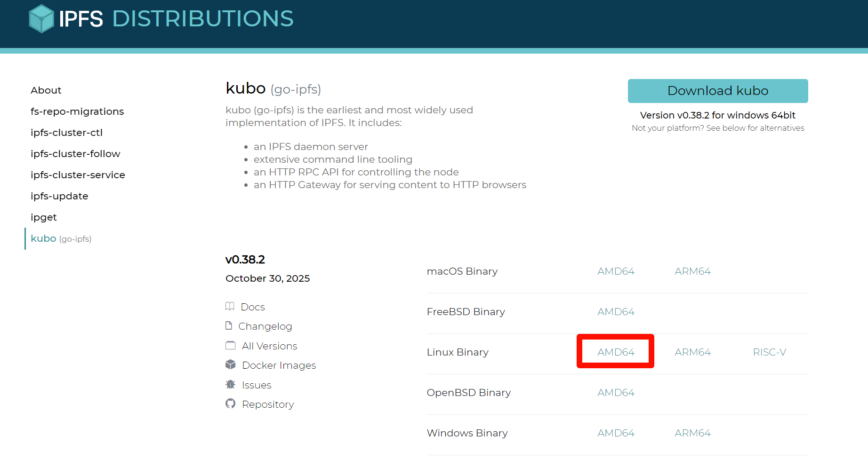Click the Repository GitHub icon
Screen dimensions: 868x475
(230, 404)
